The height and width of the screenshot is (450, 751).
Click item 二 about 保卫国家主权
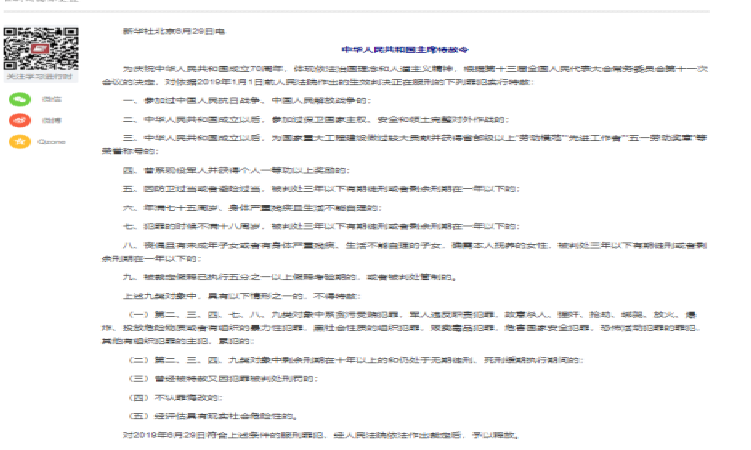pos(316,119)
